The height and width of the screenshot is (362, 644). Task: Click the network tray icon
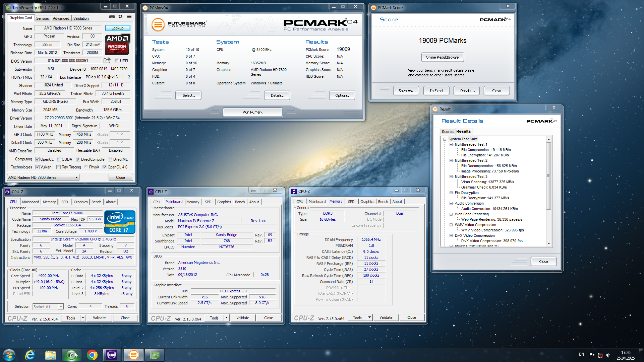[600, 355]
